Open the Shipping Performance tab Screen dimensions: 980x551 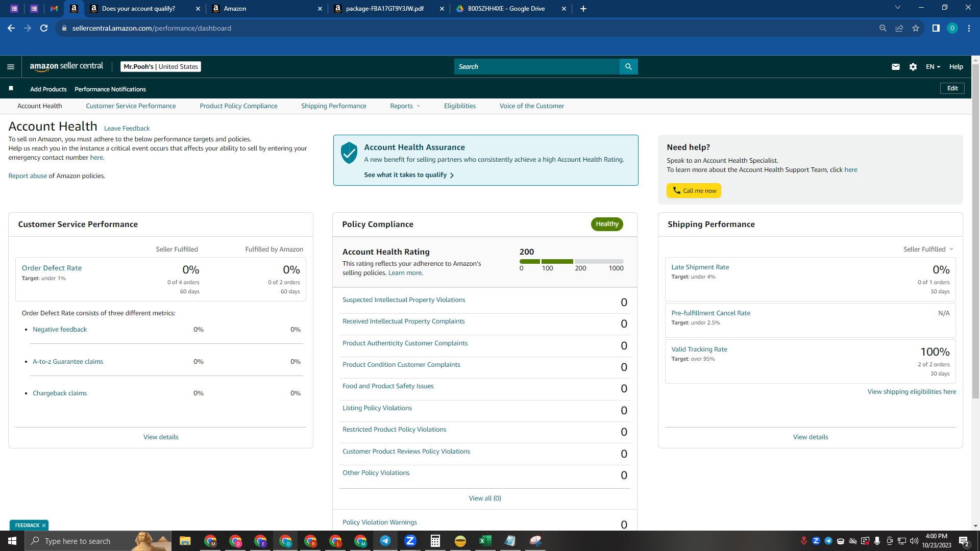[x=333, y=106]
